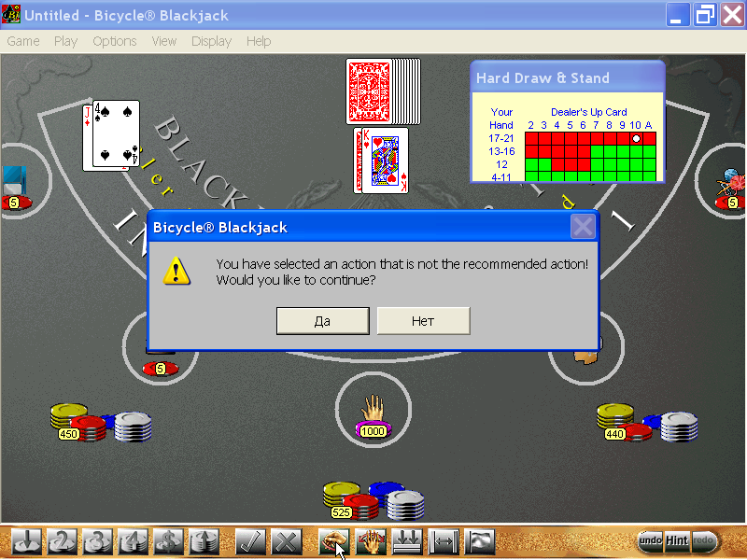Click the Split horizontal-arrows toolbar icon
The width and height of the screenshot is (747, 560).
pyautogui.click(x=444, y=541)
